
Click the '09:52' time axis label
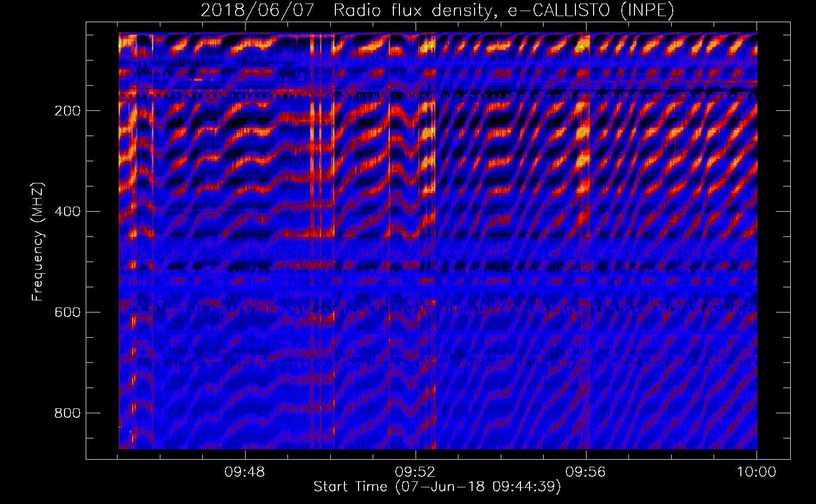point(415,472)
